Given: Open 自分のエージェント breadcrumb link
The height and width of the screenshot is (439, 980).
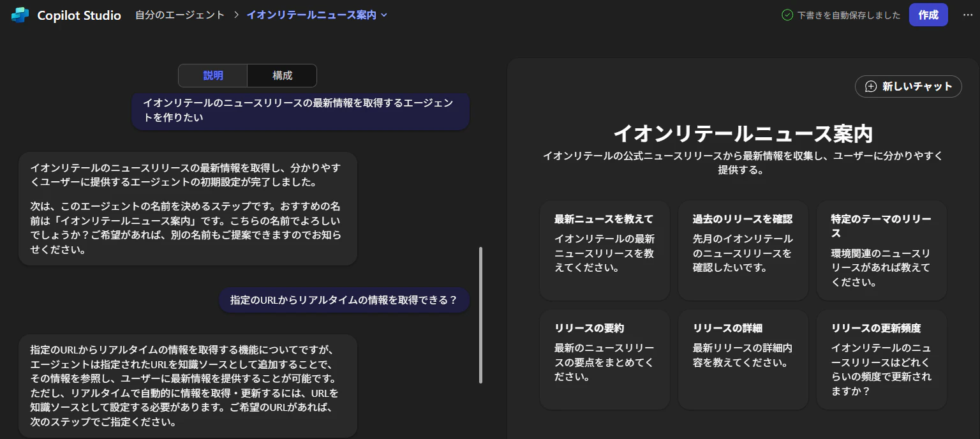Looking at the screenshot, I should tap(180, 15).
